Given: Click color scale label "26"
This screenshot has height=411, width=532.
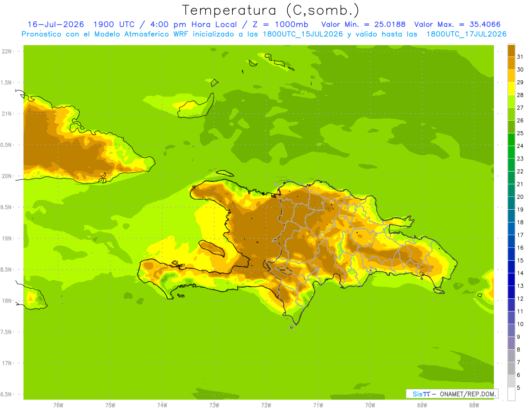Looking at the screenshot, I should point(520,121).
